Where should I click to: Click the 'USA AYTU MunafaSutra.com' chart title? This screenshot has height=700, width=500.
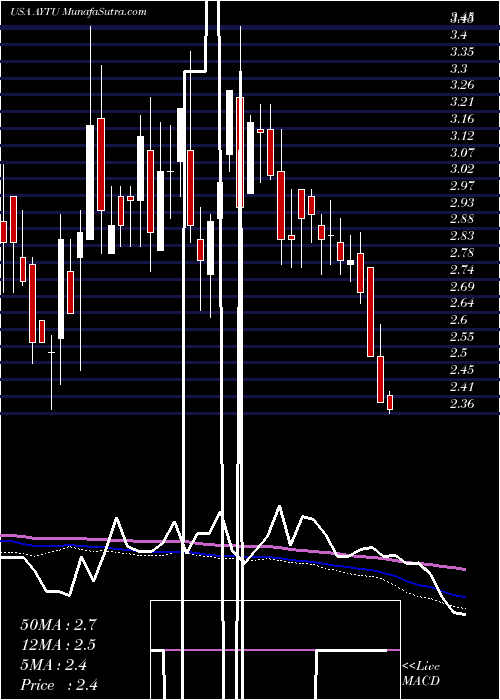coord(79,12)
